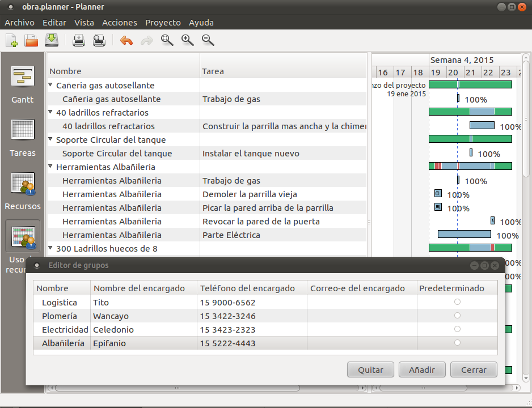This screenshot has height=408, width=532.
Task: Select the Electricidad group name cell
Action: pyautogui.click(x=62, y=329)
